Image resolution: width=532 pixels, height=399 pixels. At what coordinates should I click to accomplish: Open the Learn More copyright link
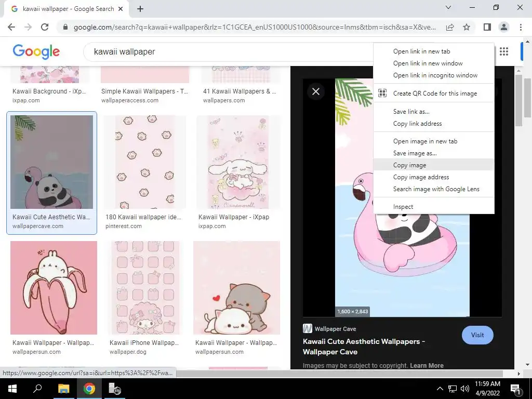(x=427, y=365)
